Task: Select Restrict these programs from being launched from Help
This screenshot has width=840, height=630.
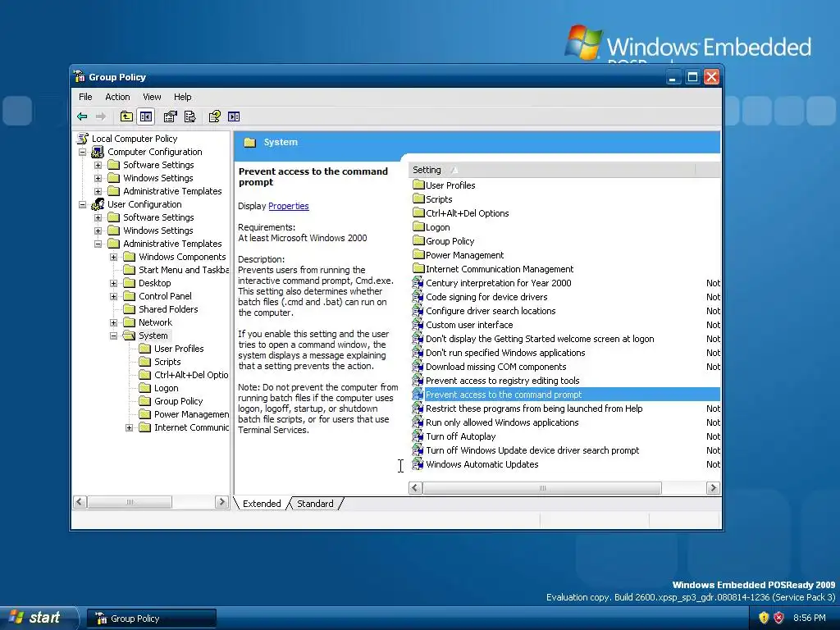Action: point(534,409)
